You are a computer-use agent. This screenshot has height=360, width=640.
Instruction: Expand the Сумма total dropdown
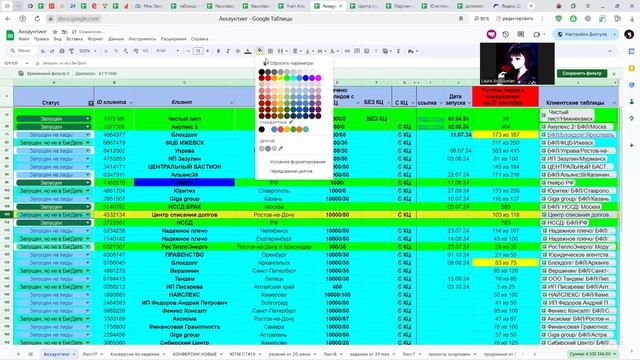(615, 354)
